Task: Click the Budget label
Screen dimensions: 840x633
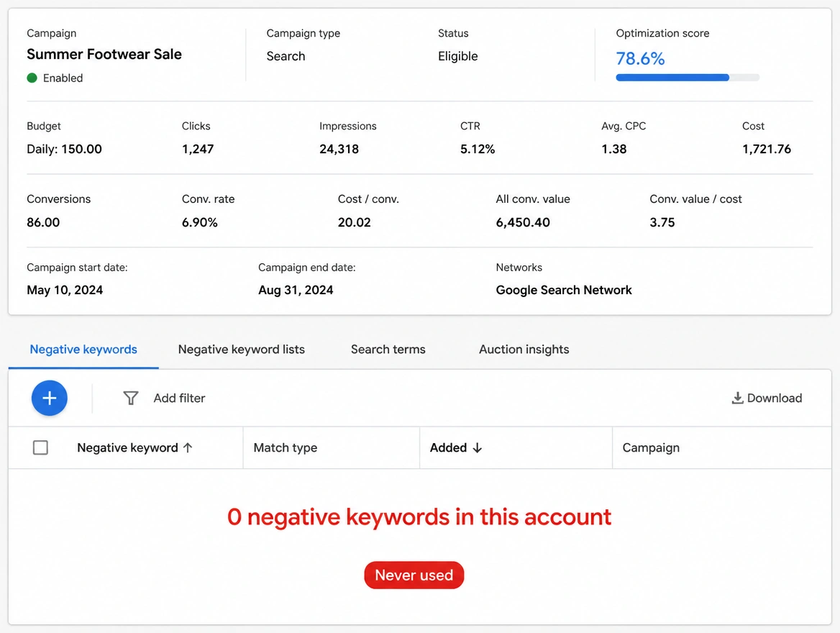Action: pyautogui.click(x=43, y=126)
